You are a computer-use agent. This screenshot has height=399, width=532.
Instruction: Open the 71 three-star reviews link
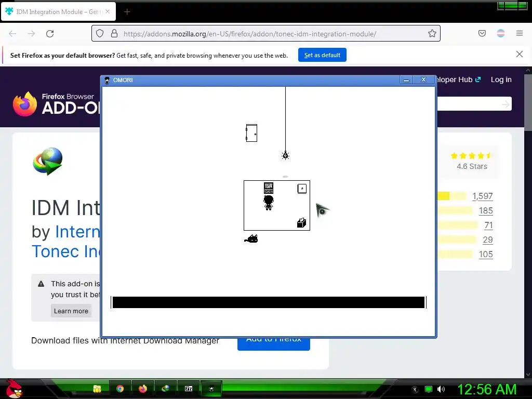488,225
